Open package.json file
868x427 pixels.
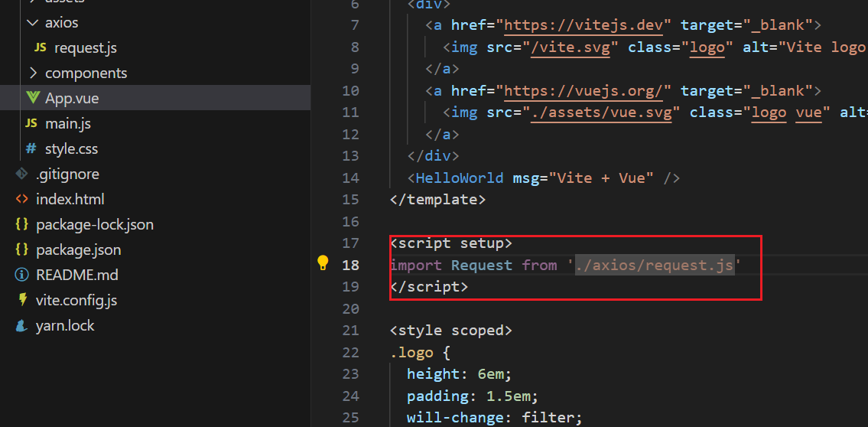(78, 249)
